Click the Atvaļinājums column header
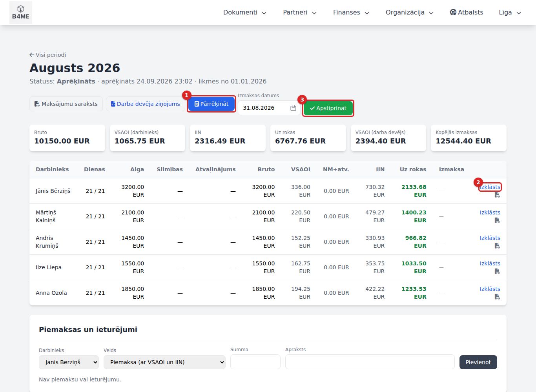536x392 pixels. (215, 169)
